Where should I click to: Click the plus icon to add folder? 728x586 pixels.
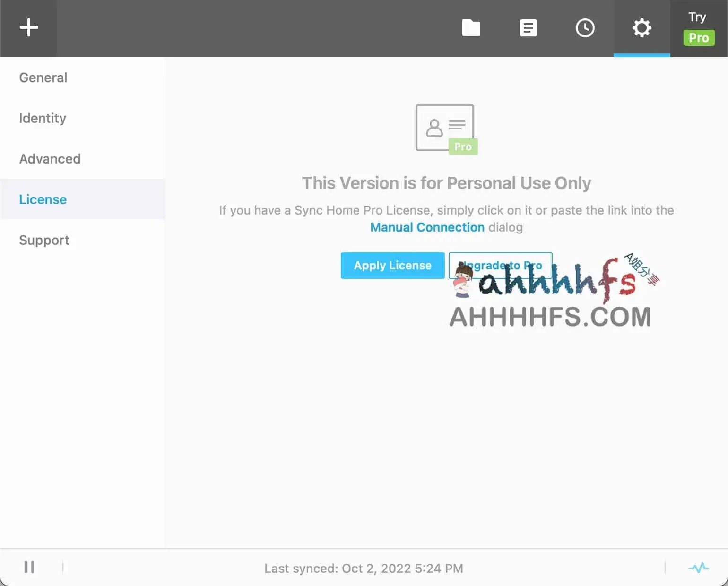coord(28,28)
